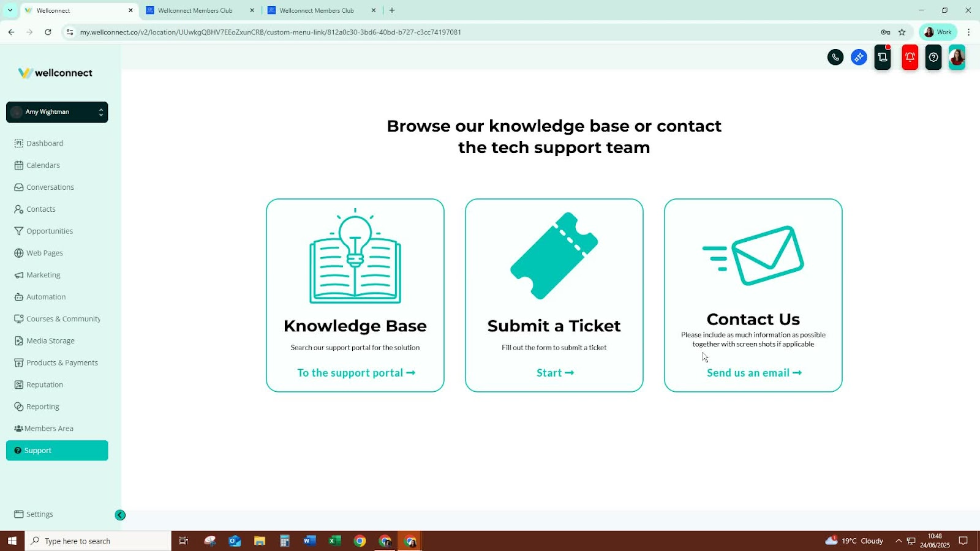Image resolution: width=980 pixels, height=551 pixels.
Task: Click the red alarm bell notifications icon
Action: (x=910, y=58)
